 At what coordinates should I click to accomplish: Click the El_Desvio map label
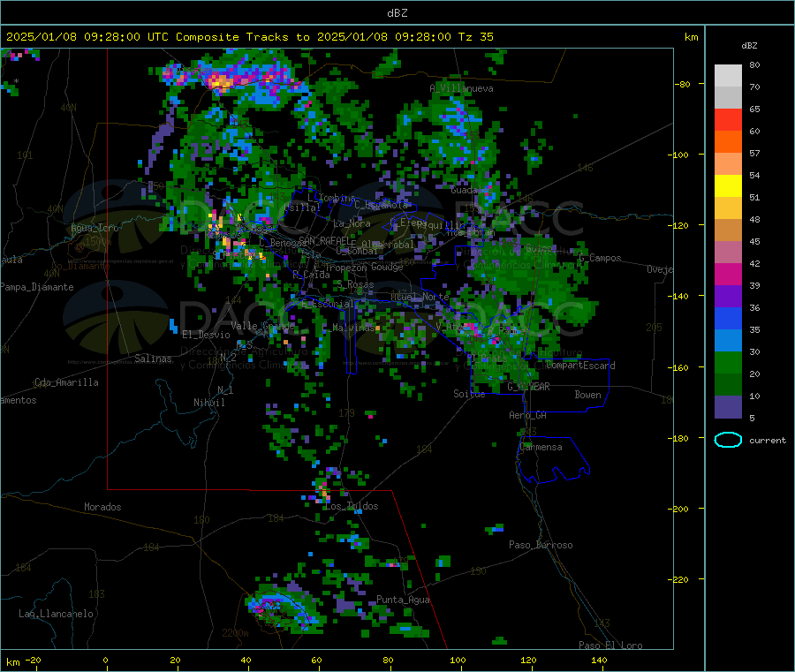point(206,335)
